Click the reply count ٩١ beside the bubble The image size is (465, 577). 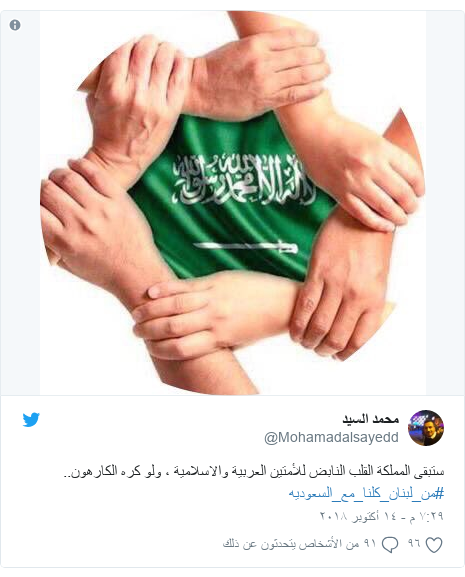pyautogui.click(x=370, y=543)
